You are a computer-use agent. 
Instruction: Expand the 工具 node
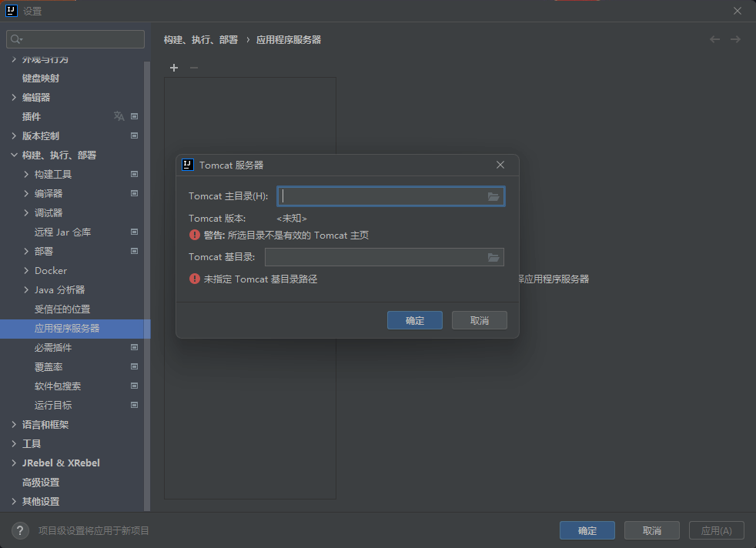click(x=14, y=443)
